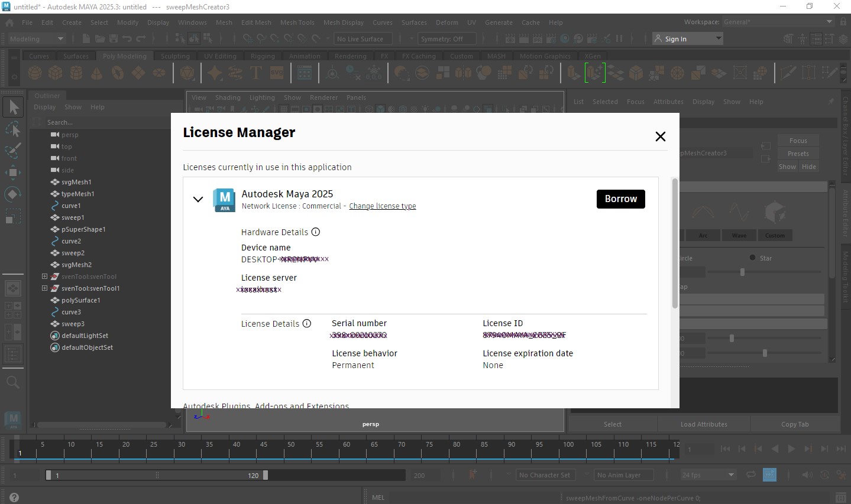
Task: Open the Symmetry: Off dropdown
Action: coord(446,39)
